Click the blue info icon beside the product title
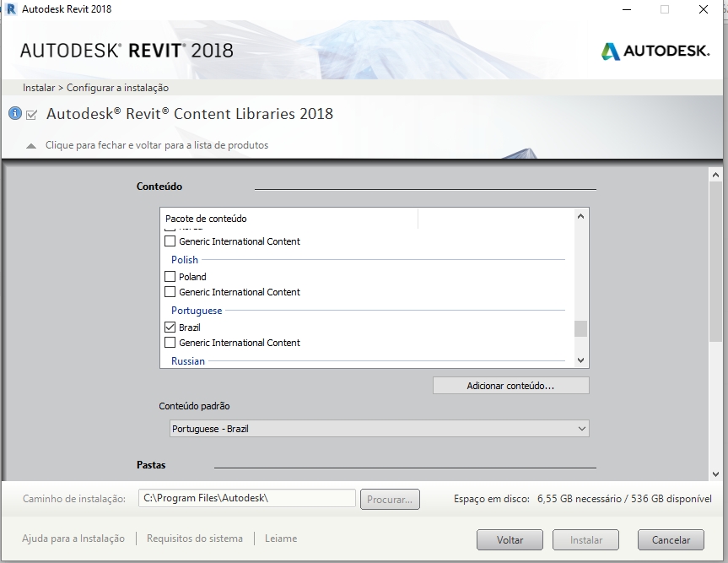Viewport: 728px width, 563px height. coord(15,113)
